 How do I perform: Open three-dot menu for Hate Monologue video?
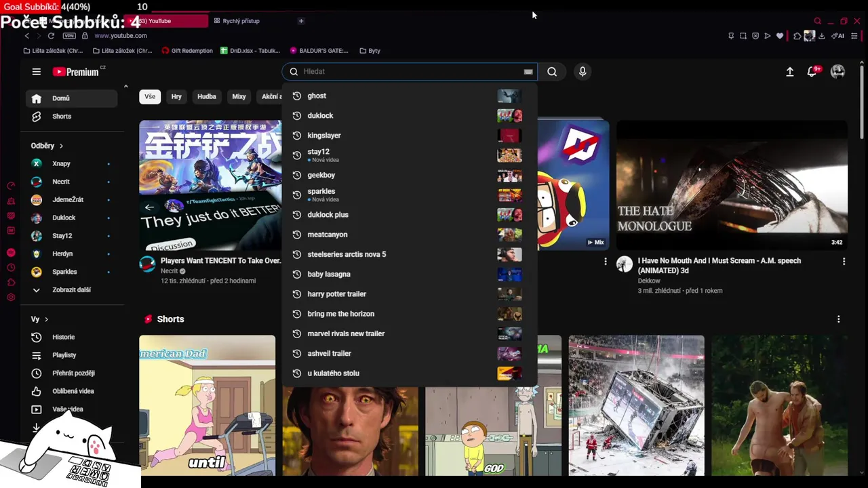click(x=844, y=262)
